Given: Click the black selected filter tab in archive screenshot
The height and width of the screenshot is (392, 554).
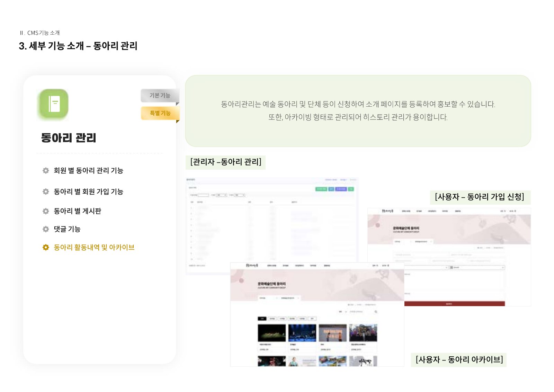Looking at the screenshot, I should pyautogui.click(x=262, y=319).
